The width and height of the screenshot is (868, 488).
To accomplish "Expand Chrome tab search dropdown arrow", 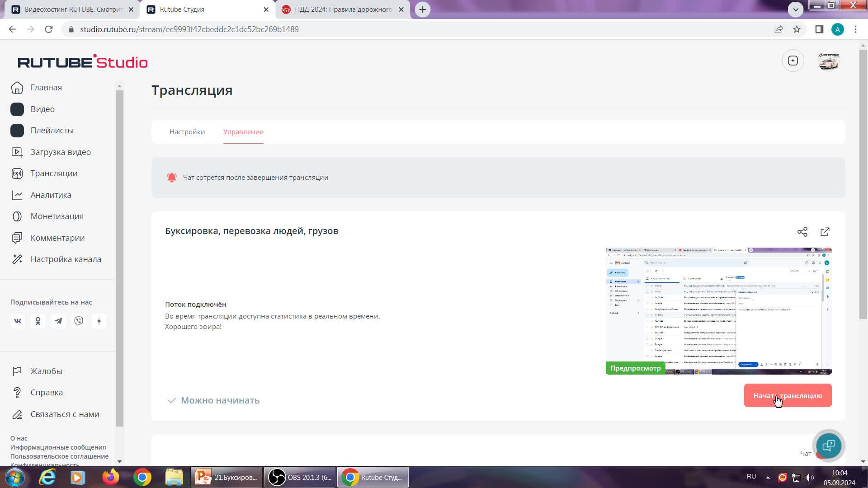I will (x=796, y=9).
